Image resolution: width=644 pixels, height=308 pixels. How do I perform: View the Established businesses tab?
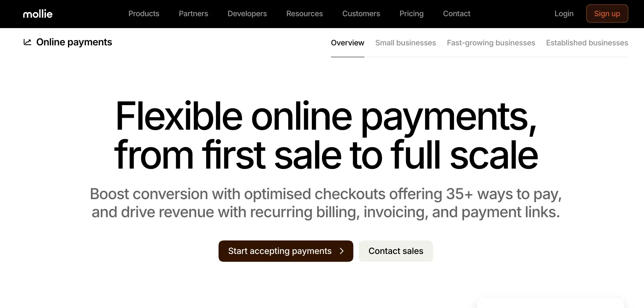(587, 43)
